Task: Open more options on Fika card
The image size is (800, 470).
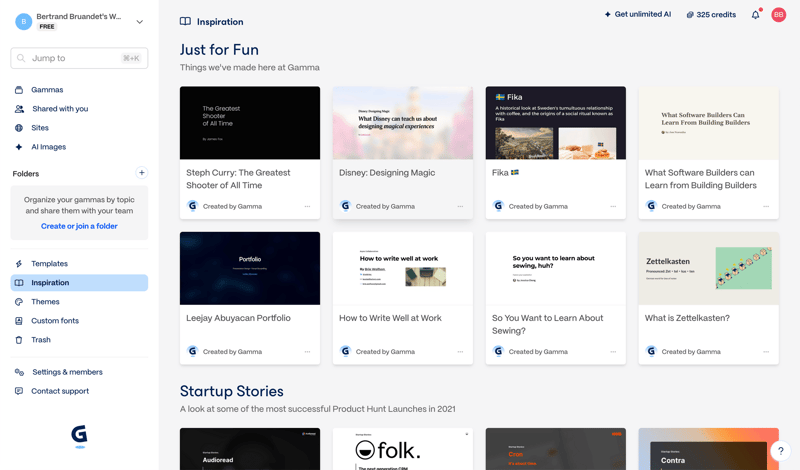Action: tap(613, 207)
